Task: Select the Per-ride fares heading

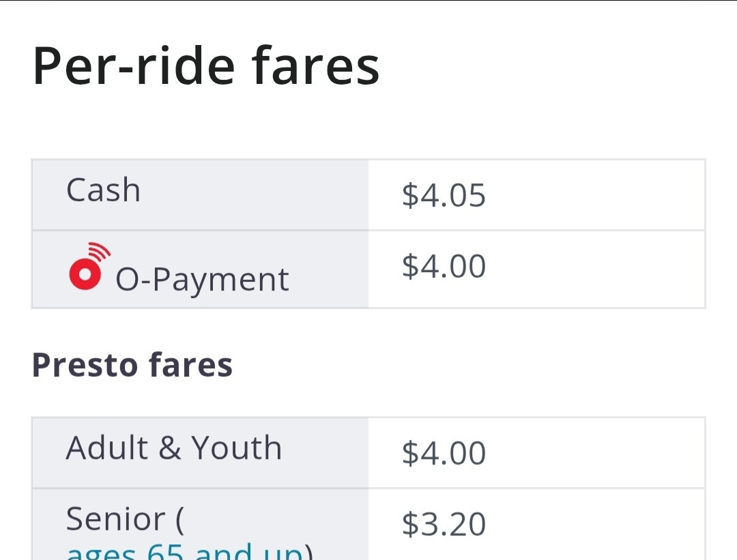Action: coord(206,65)
